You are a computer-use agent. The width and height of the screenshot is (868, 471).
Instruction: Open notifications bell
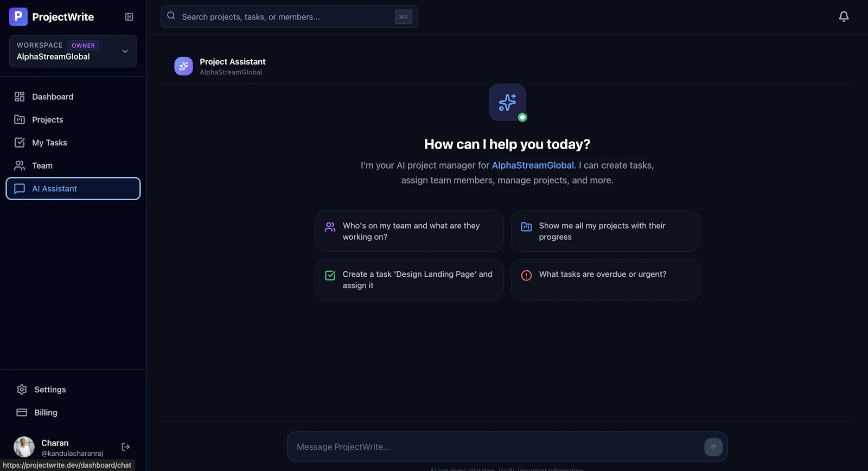pos(844,17)
